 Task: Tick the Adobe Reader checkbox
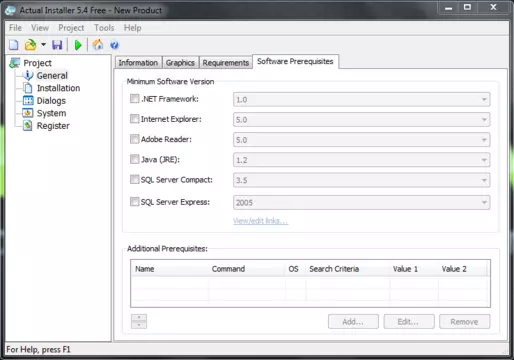point(135,139)
